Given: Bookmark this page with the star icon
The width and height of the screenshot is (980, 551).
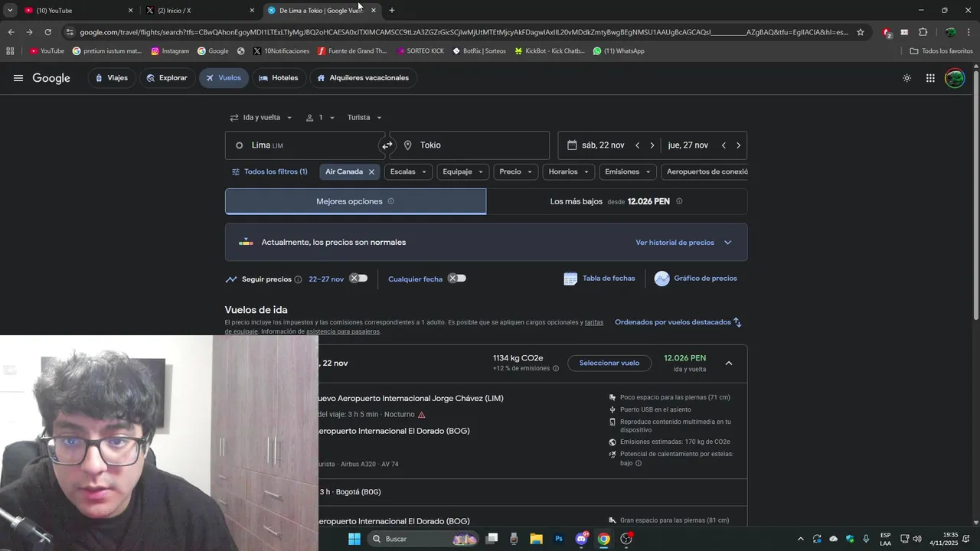Looking at the screenshot, I should [861, 32].
